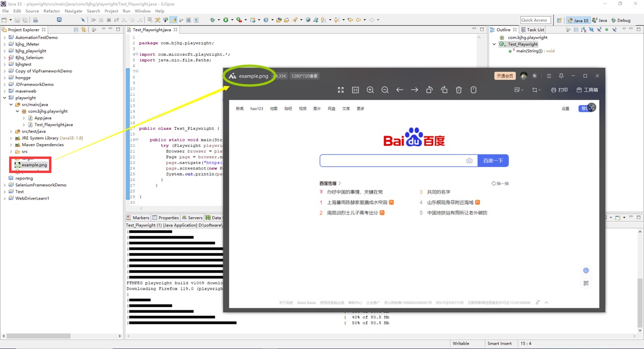This screenshot has height=349, width=644.
Task: Open the Navigate menu
Action: [73, 11]
